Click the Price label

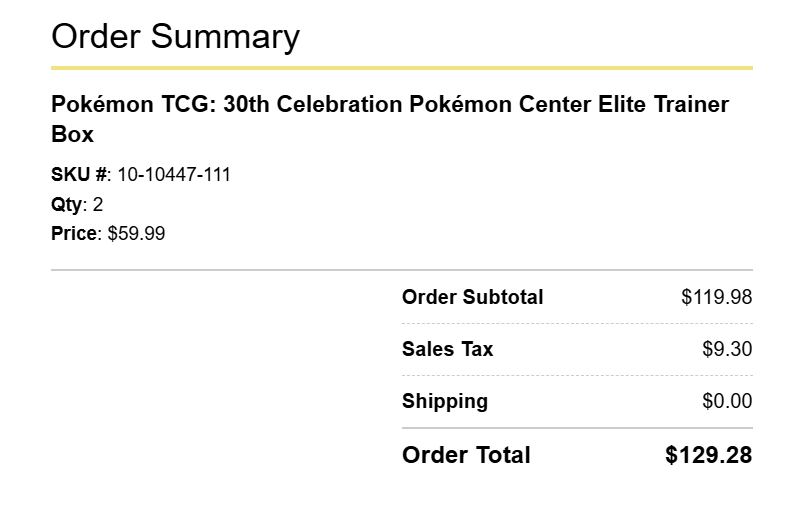click(x=74, y=233)
